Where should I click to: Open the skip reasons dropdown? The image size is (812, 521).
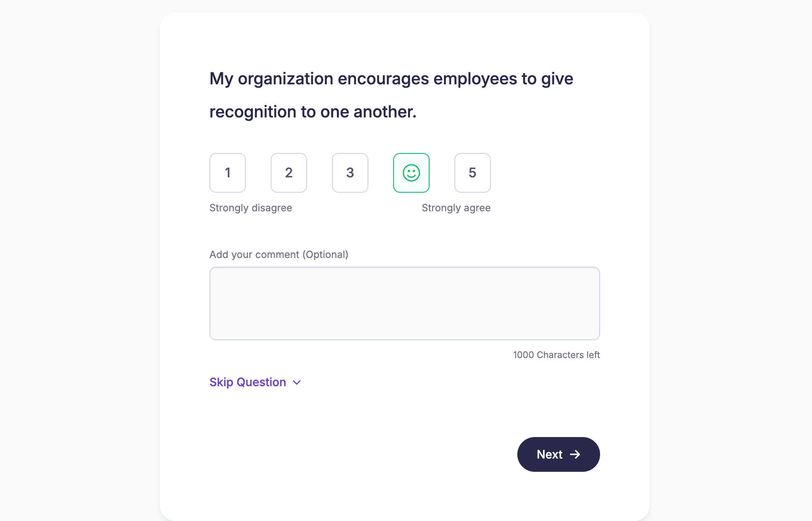click(255, 382)
